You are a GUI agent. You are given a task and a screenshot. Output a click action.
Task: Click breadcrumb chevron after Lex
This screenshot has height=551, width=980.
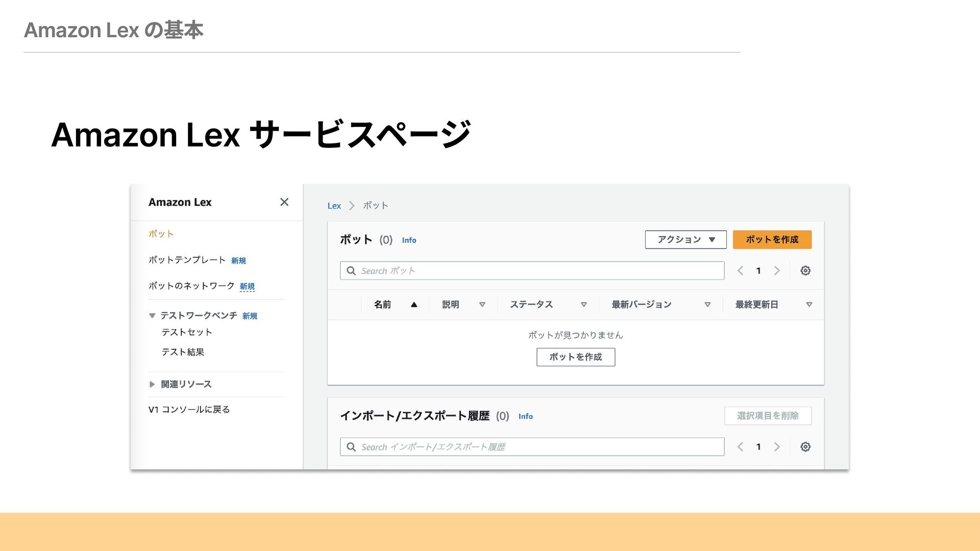tap(352, 206)
